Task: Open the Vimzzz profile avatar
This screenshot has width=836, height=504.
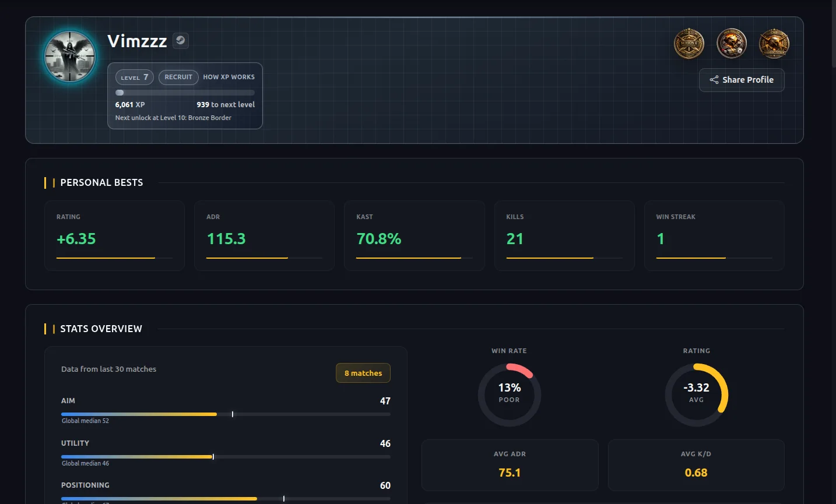Action: tap(71, 57)
